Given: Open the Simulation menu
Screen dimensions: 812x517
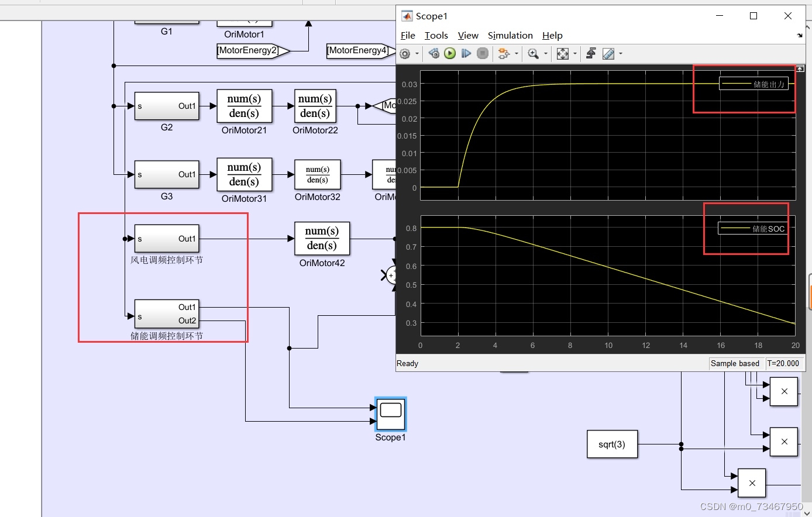Looking at the screenshot, I should tap(510, 35).
